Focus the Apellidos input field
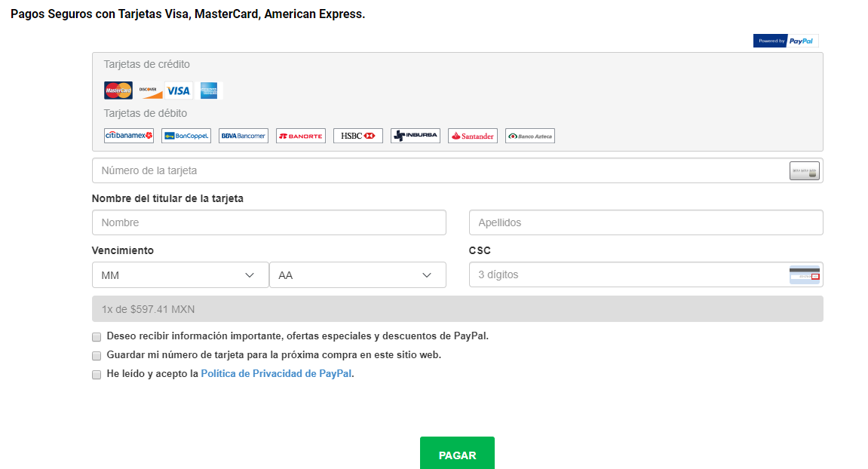The width and height of the screenshot is (868, 469). tap(646, 222)
